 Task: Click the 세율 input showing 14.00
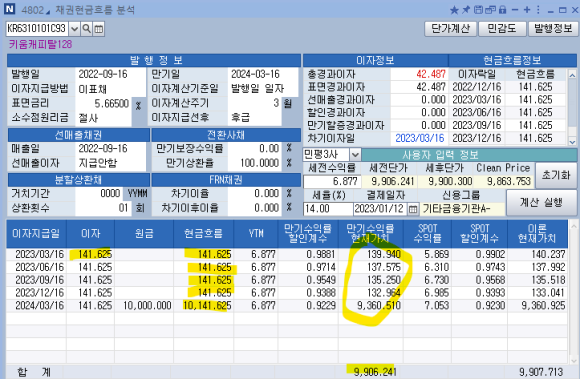pos(328,209)
